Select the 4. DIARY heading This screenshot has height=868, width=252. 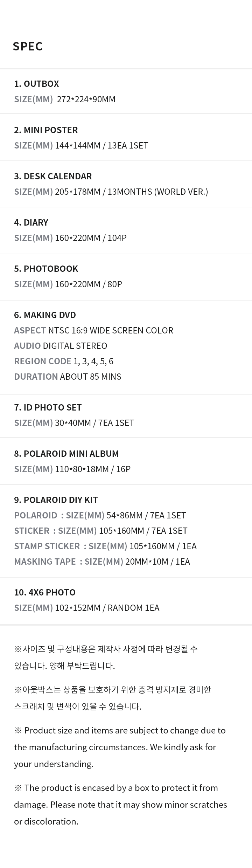[x=31, y=222]
